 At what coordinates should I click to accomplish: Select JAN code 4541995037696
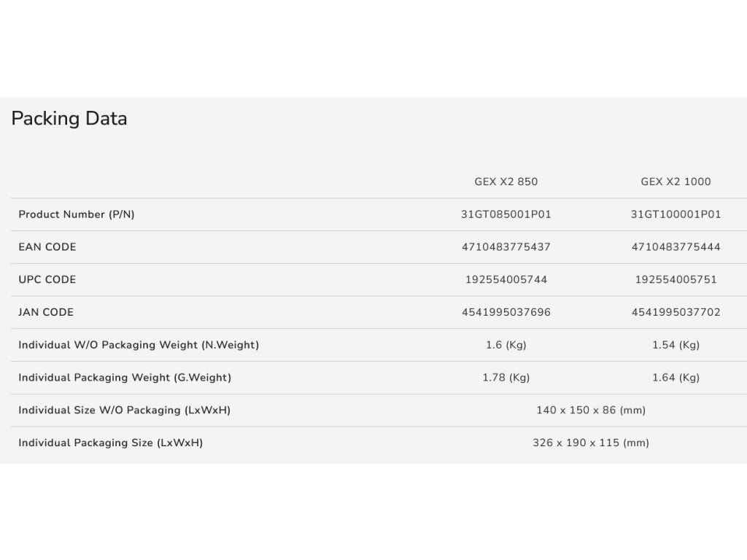coord(506,312)
